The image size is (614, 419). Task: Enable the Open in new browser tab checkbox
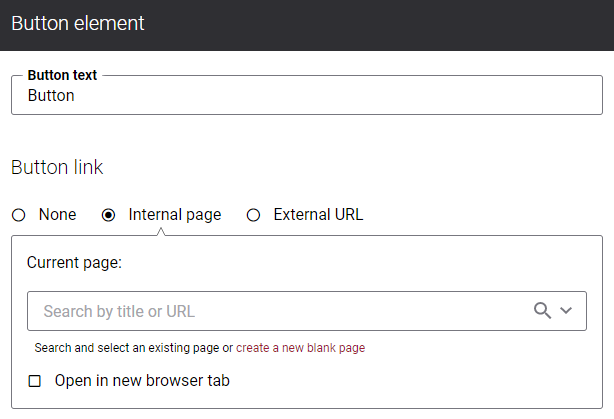tap(34, 381)
